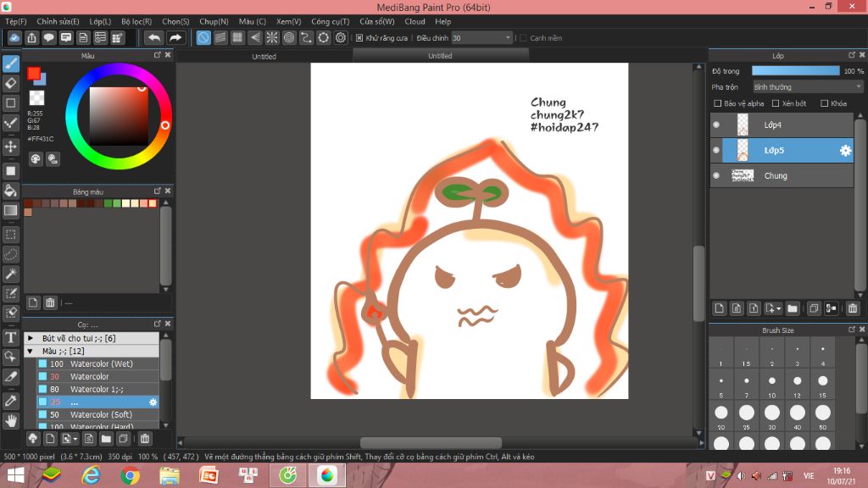
Task: Open the Lớp5 layer settings gear
Action: click(845, 151)
